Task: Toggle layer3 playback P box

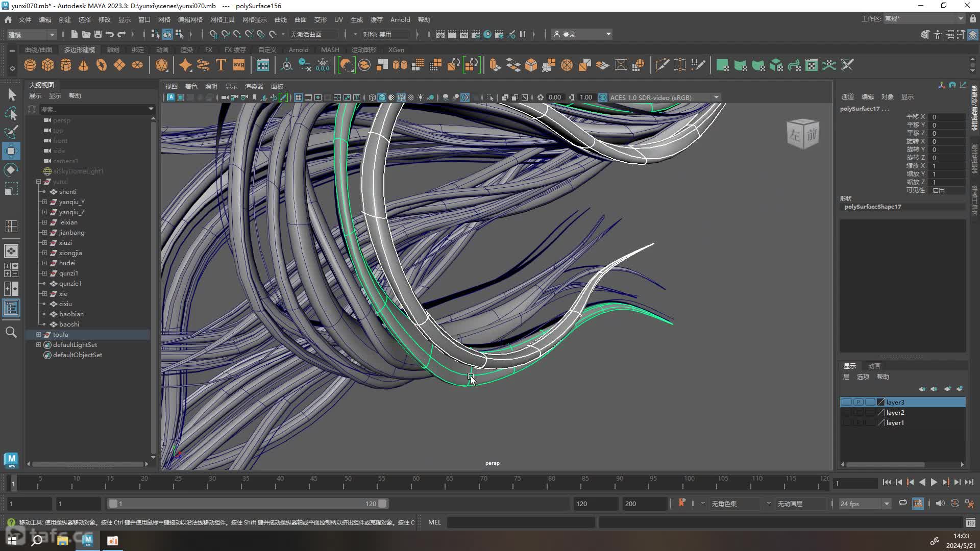Action: [x=859, y=402]
